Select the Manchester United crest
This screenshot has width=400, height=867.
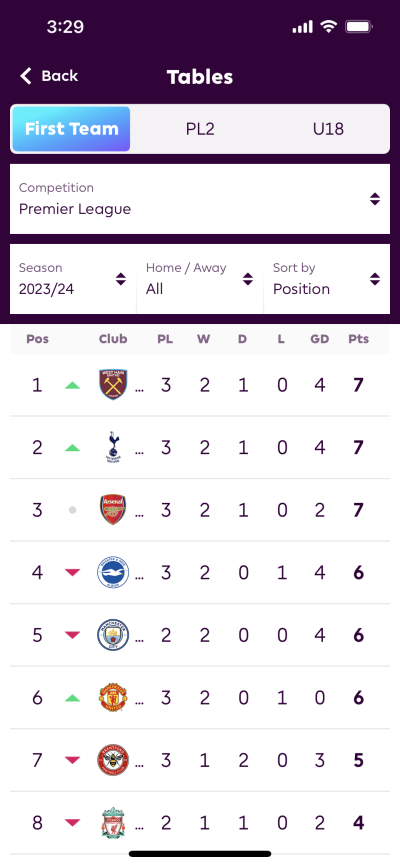click(113, 698)
